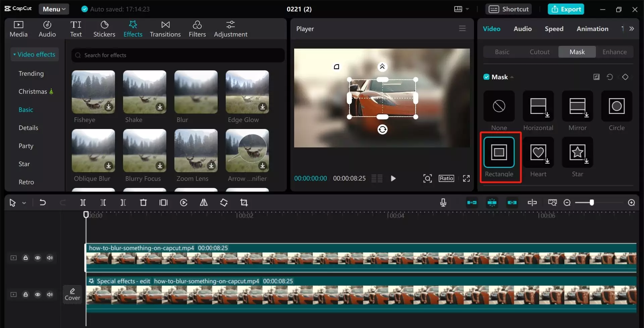Select the Heart mask shape
Image resolution: width=644 pixels, height=328 pixels.
[x=538, y=152]
